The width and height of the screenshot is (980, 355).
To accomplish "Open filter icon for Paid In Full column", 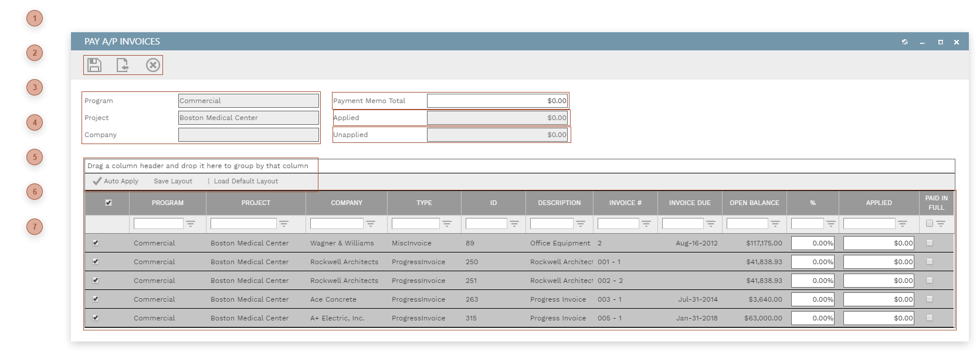I will tap(941, 224).
